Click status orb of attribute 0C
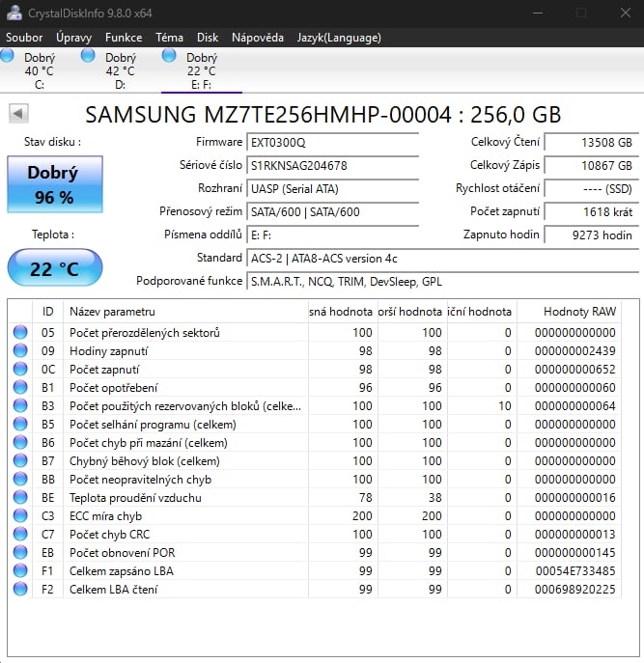644x663 pixels. click(20, 369)
